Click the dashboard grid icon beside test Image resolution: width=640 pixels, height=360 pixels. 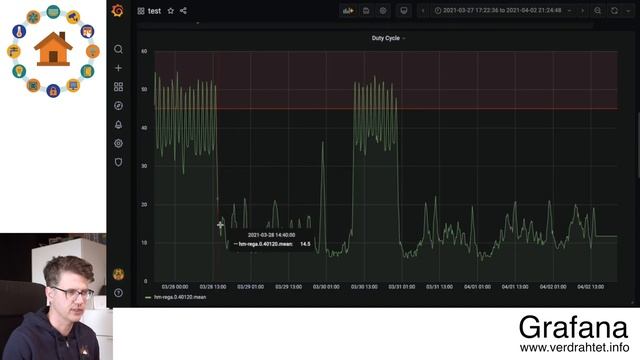[141, 11]
